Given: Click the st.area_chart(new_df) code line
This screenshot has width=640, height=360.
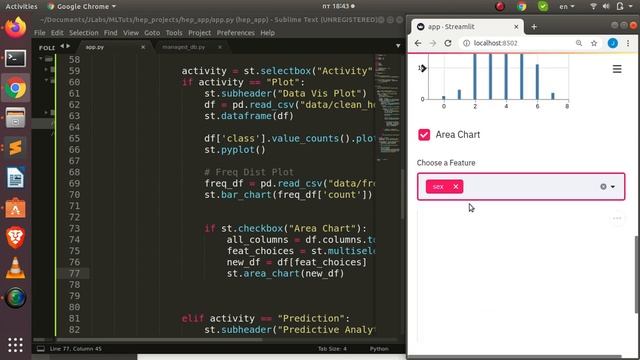Looking at the screenshot, I should pos(285,273).
